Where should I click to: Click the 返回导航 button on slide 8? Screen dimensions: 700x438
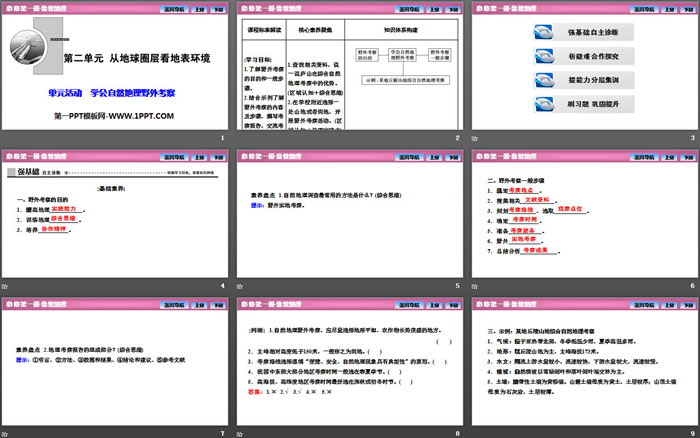click(409, 305)
